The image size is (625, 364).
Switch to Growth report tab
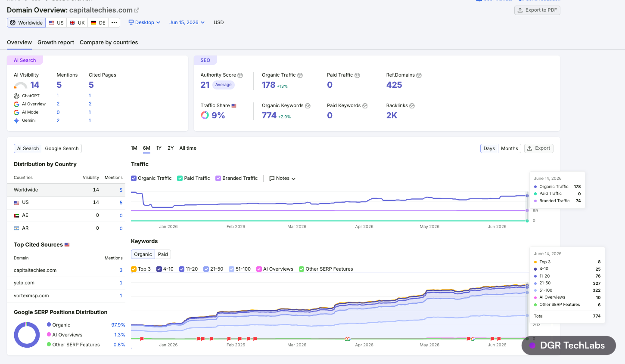point(56,43)
